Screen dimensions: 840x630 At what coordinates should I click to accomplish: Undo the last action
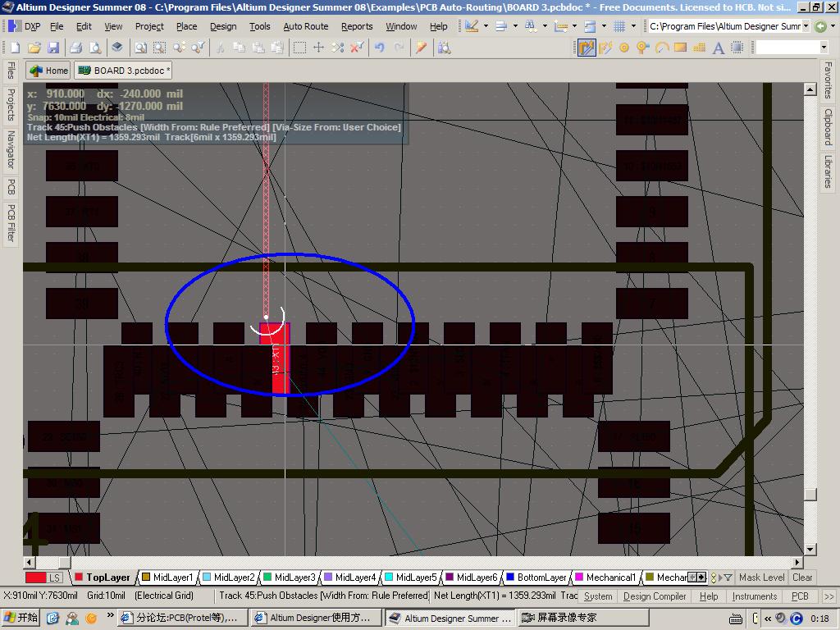coord(379,48)
